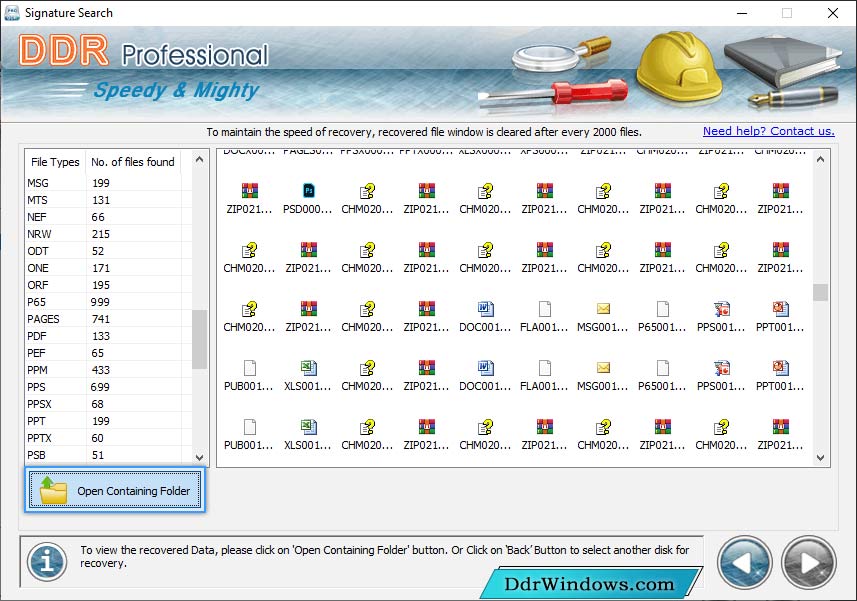
Task: Select the PPT row in file types list
Action: pos(108,421)
